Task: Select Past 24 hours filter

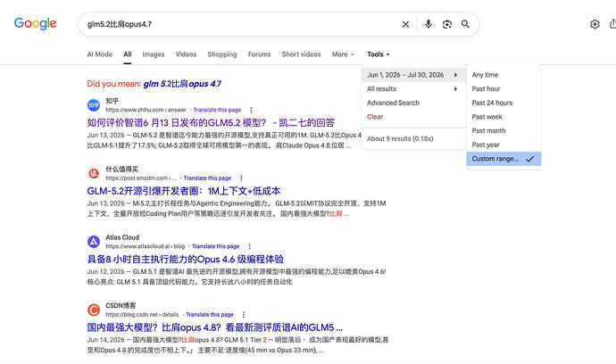Action: coord(492,103)
